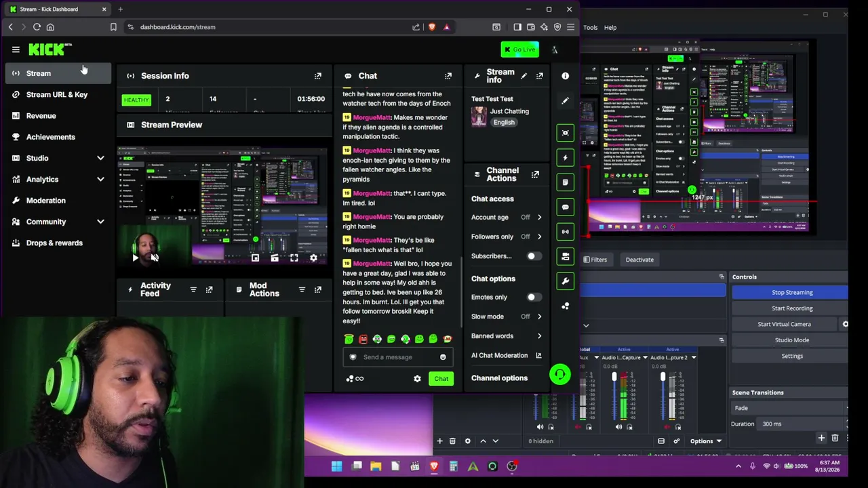Select Stream in the sidebar
868x488 pixels.
click(x=58, y=73)
